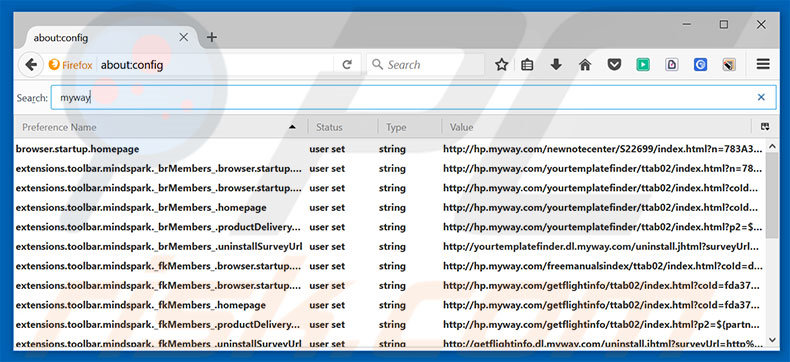Select the _fkMembers_.homepage preference
Viewport: 790px width, 362px height.
point(389,305)
